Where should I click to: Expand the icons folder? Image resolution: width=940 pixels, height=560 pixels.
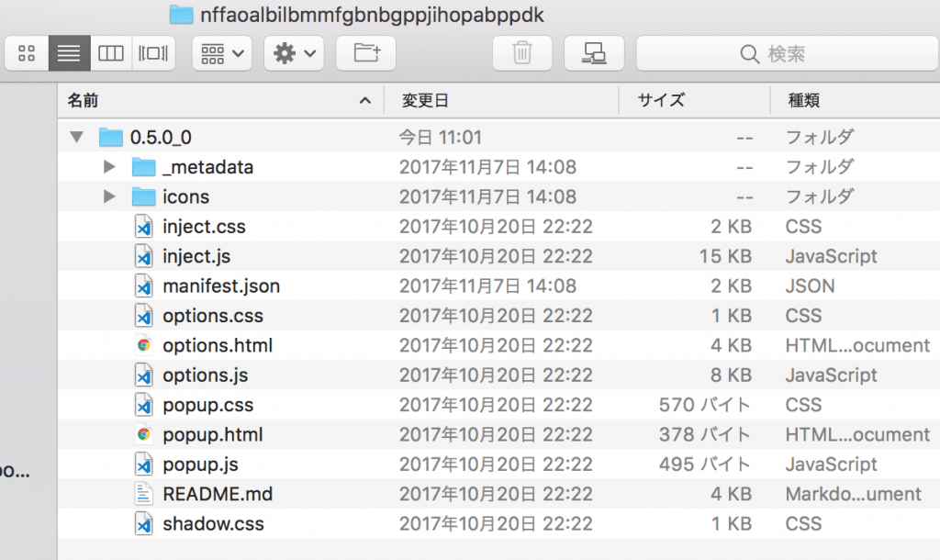pos(109,196)
